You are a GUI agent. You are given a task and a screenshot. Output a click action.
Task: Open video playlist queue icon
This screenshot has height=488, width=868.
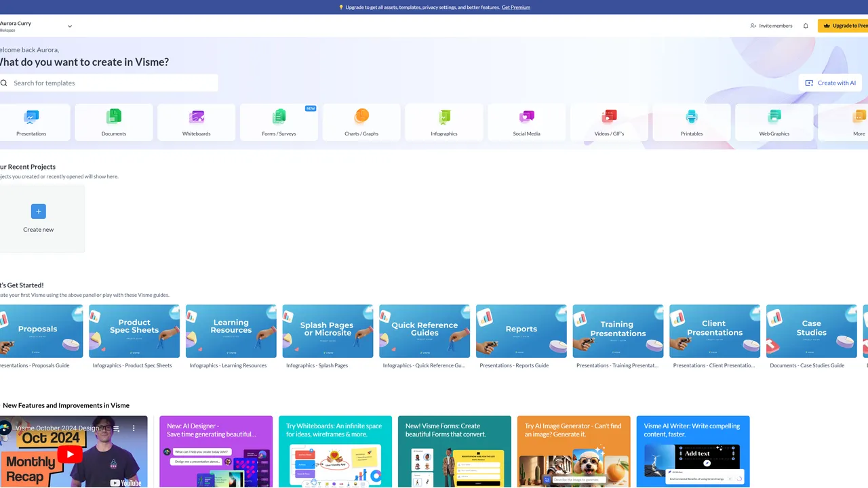point(115,428)
